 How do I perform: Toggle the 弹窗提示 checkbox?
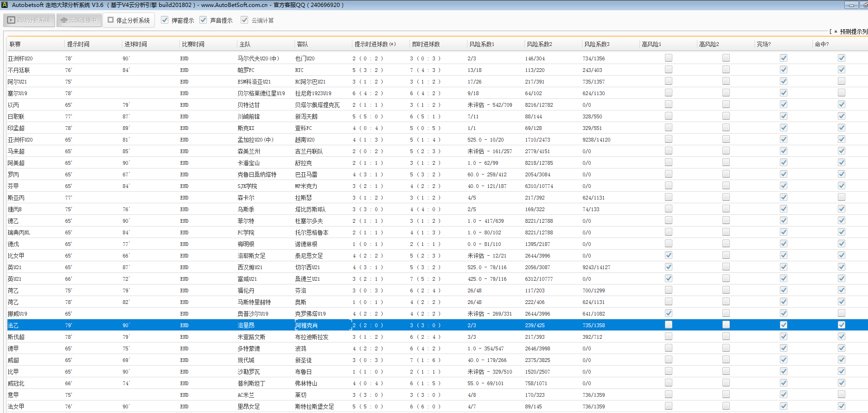click(165, 20)
